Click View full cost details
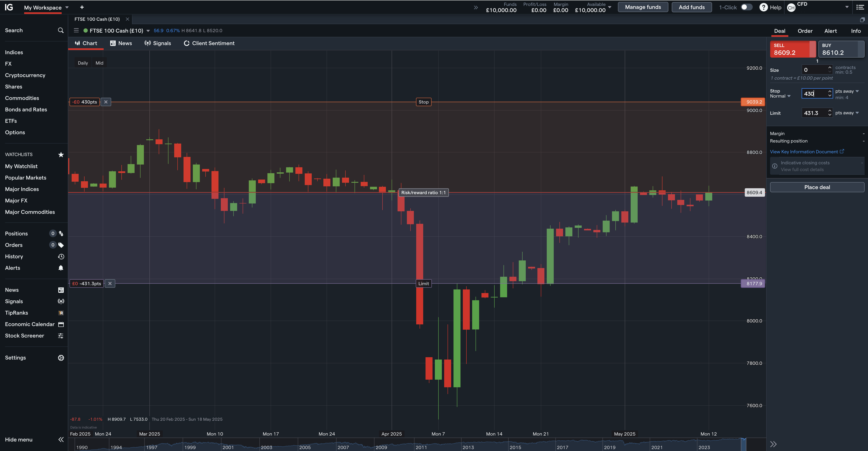Screen dimensions: 868x451 (802, 170)
